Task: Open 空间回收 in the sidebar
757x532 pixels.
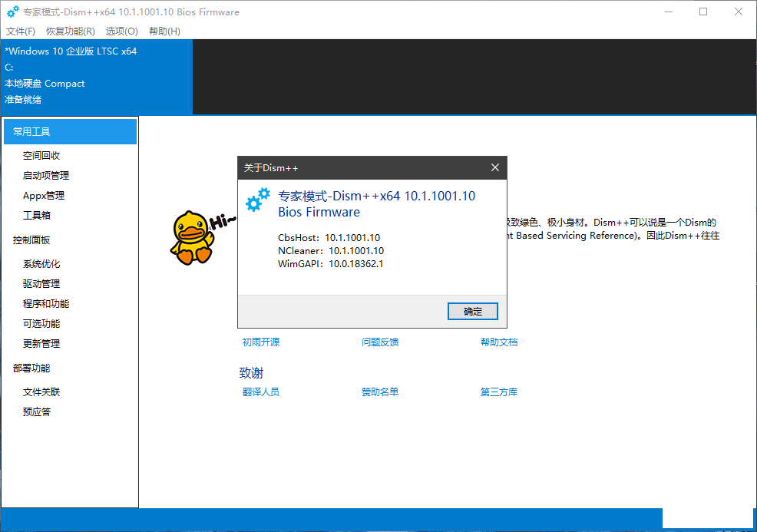Action: pos(41,155)
